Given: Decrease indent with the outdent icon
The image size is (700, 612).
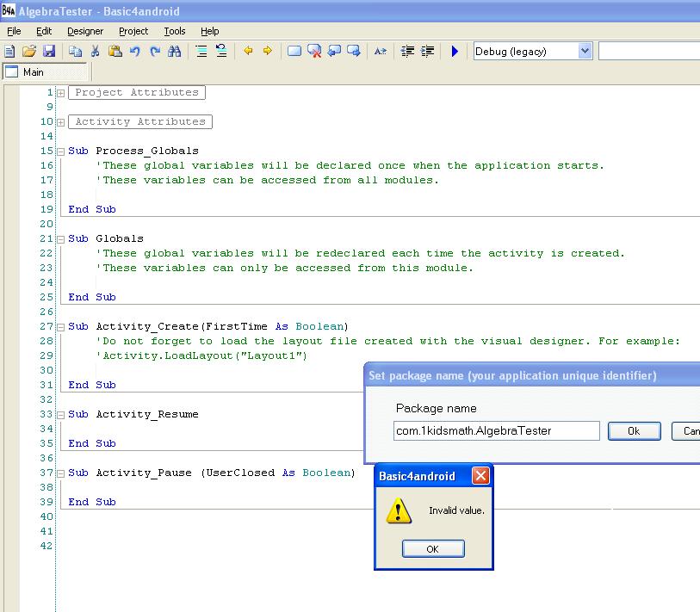Looking at the screenshot, I should pos(407,52).
